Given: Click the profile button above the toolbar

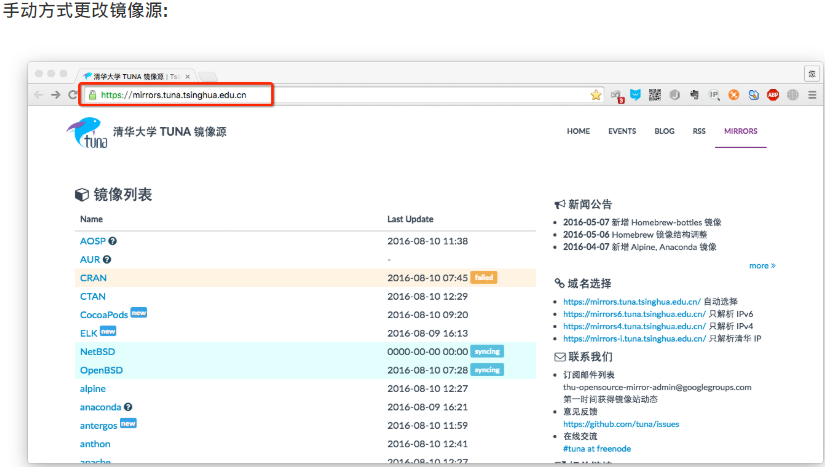Looking at the screenshot, I should (812, 74).
